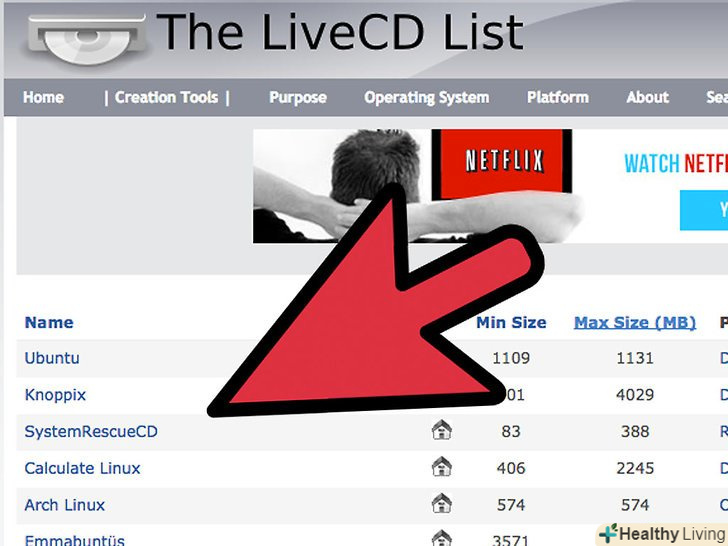Open the Ubuntu entry link
This screenshot has width=728, height=546.
(x=52, y=358)
